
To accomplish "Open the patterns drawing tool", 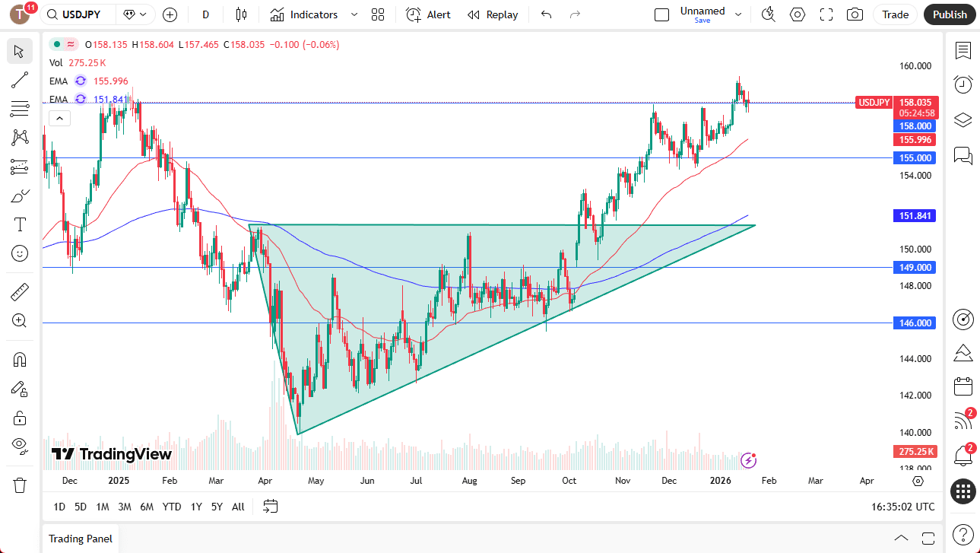I will (20, 138).
